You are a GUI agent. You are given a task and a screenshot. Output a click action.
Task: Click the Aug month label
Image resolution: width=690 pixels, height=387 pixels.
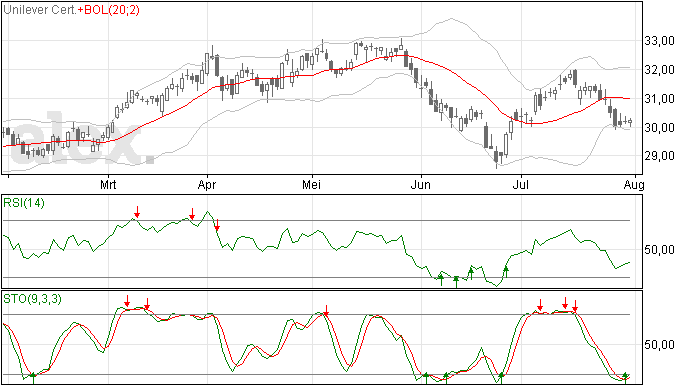point(634,184)
